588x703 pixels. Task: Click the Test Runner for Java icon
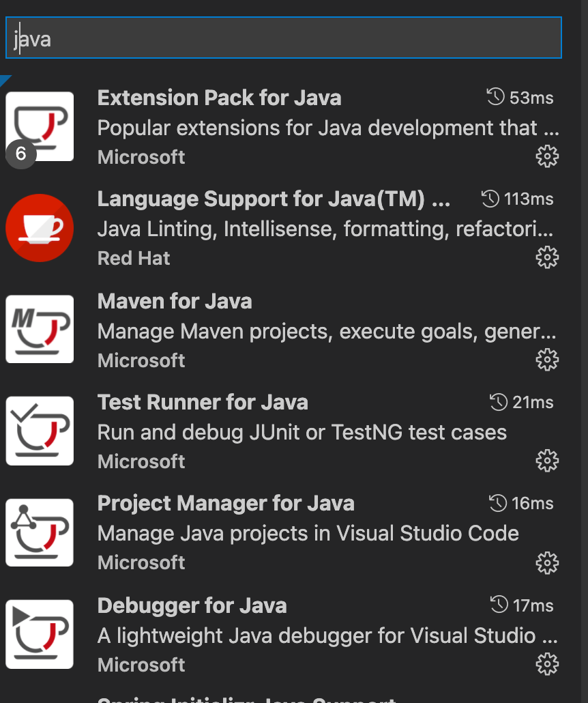[40, 431]
